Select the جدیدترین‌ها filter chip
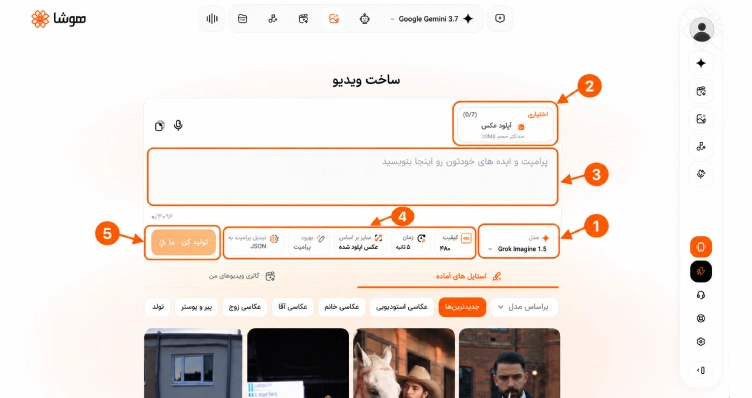 462,307
